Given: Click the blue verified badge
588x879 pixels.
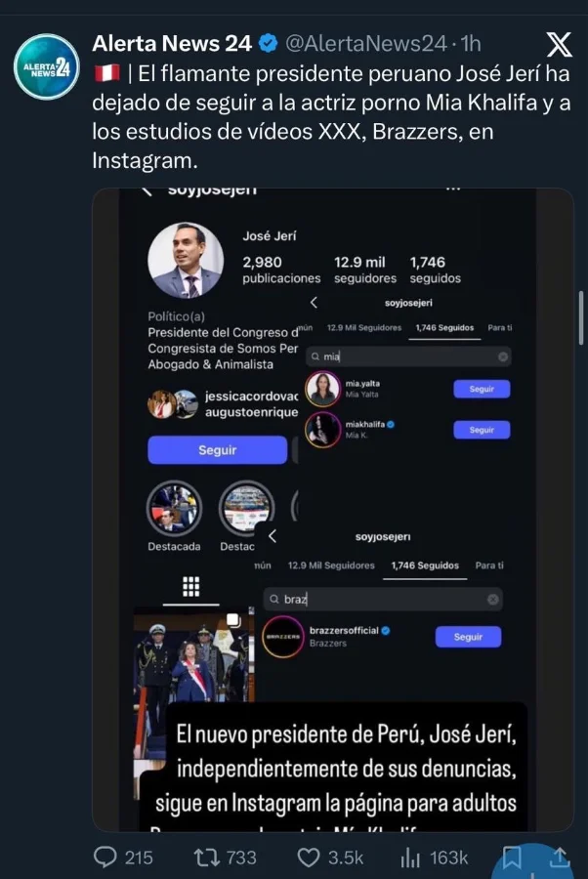Looking at the screenshot, I should pyautogui.click(x=267, y=43).
